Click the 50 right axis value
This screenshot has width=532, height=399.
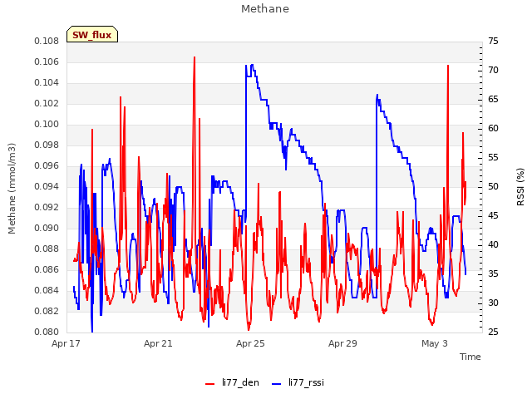coord(493,186)
